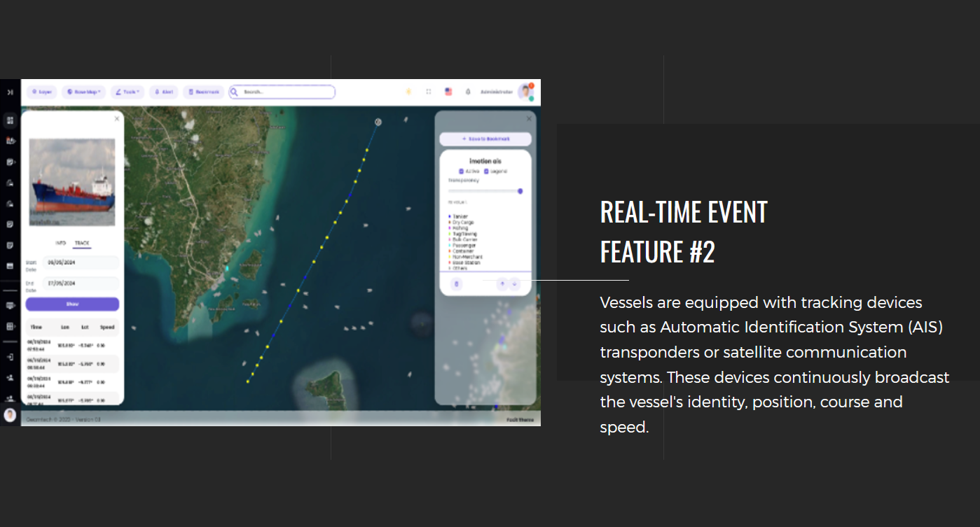Toggle the sun theme icon
Image resolution: width=980 pixels, height=527 pixels.
pyautogui.click(x=409, y=92)
